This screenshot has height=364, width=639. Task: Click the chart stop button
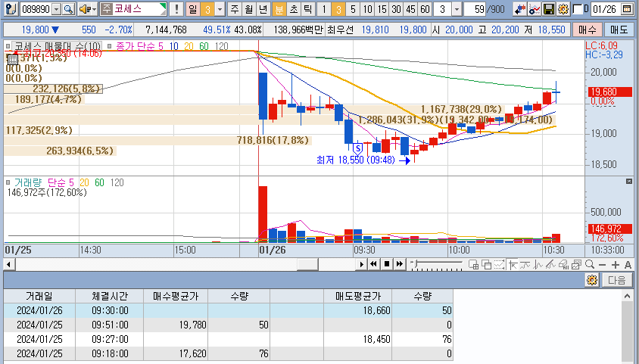click(386, 265)
